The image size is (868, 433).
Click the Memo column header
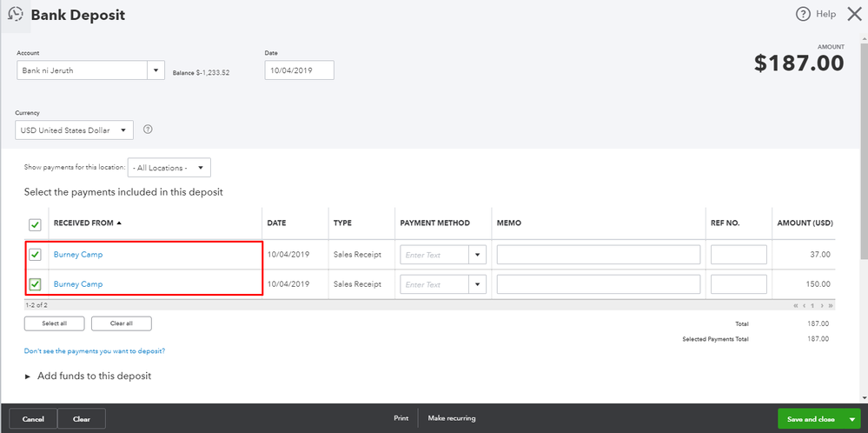509,223
